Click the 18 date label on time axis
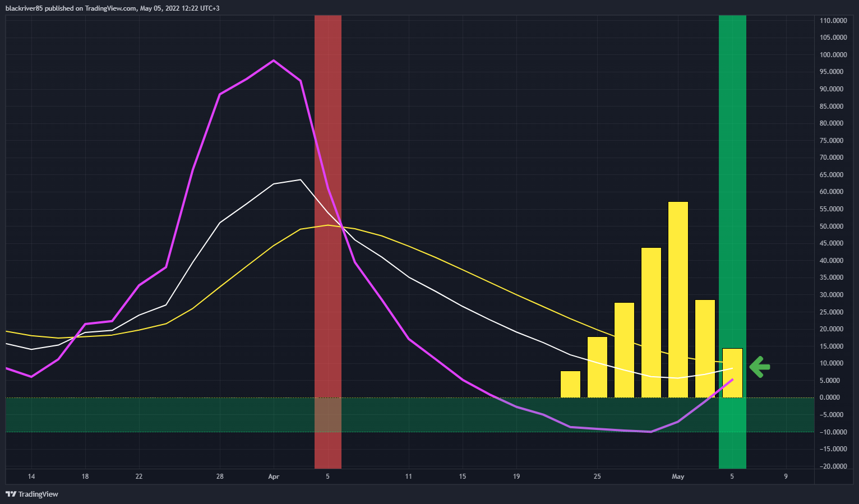The image size is (859, 504). (x=85, y=477)
